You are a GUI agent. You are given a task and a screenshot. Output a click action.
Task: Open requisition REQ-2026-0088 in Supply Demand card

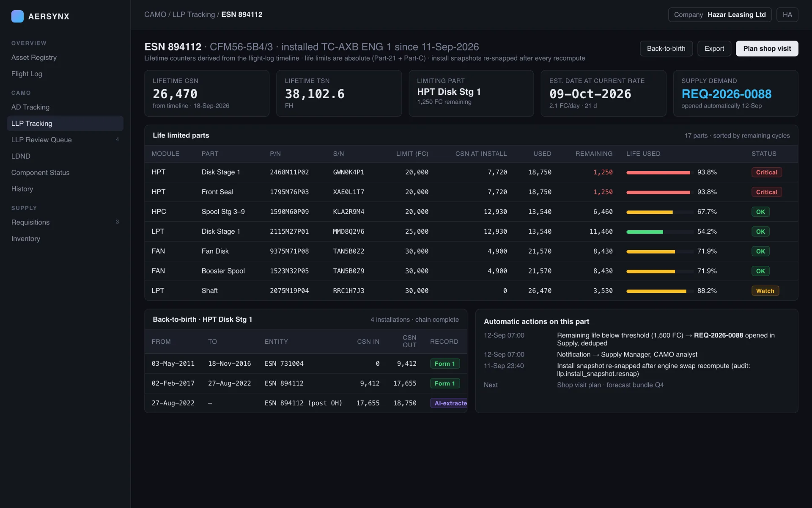726,94
